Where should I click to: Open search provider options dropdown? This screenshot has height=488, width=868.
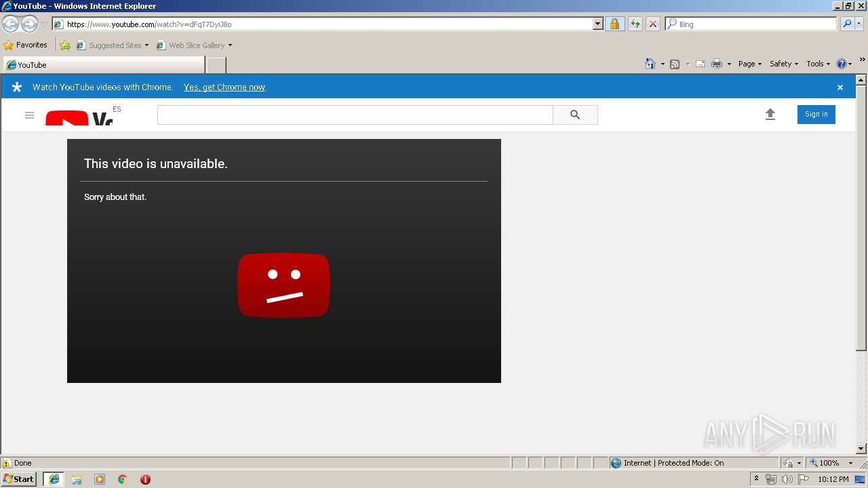[x=859, y=24]
